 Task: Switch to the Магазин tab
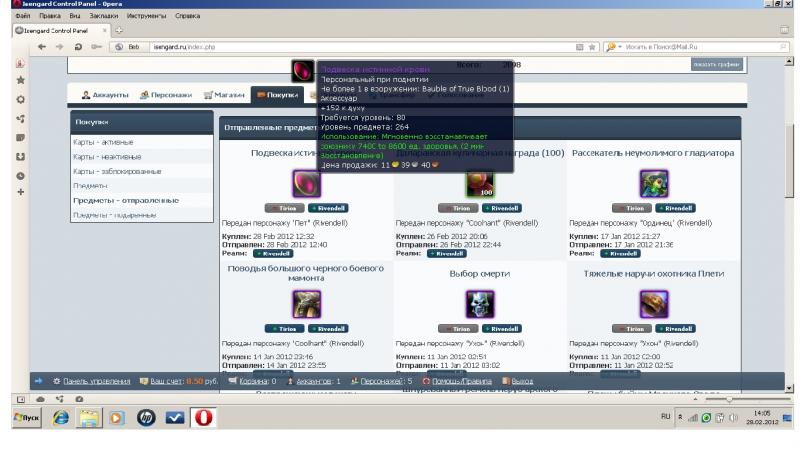224,95
